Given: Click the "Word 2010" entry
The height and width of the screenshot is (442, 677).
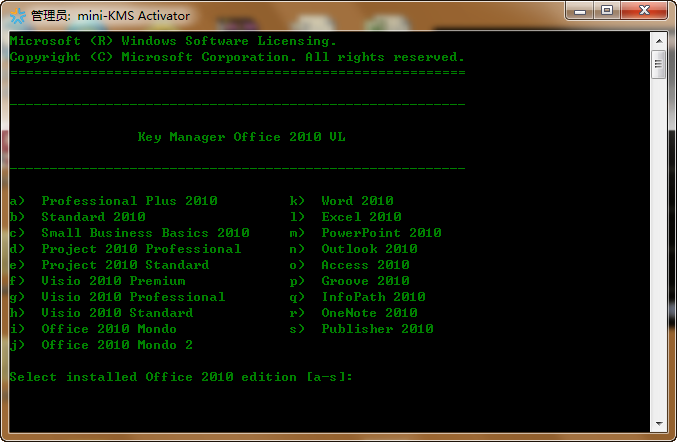Looking at the screenshot, I should [x=357, y=201].
